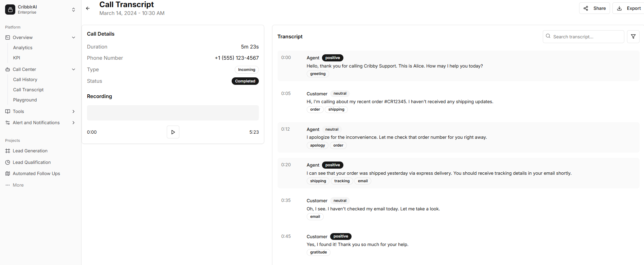
Task: Click the Call Center phone icon
Action: tap(7, 70)
